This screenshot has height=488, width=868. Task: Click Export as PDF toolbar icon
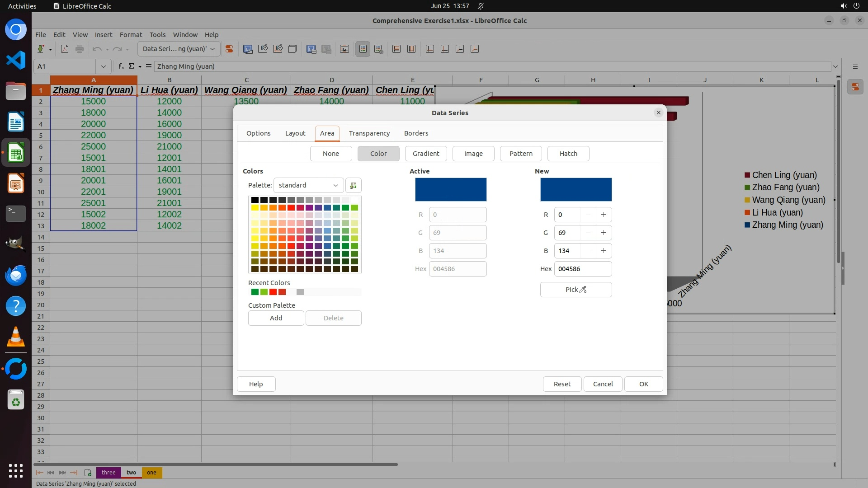(65, 49)
